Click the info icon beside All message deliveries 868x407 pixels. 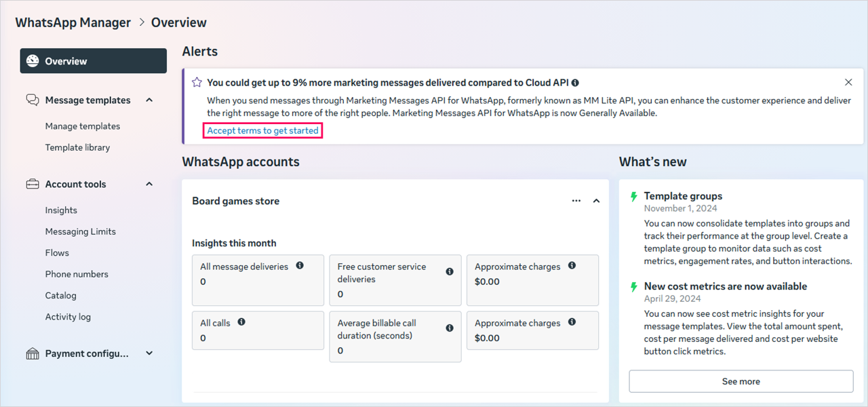point(300,266)
